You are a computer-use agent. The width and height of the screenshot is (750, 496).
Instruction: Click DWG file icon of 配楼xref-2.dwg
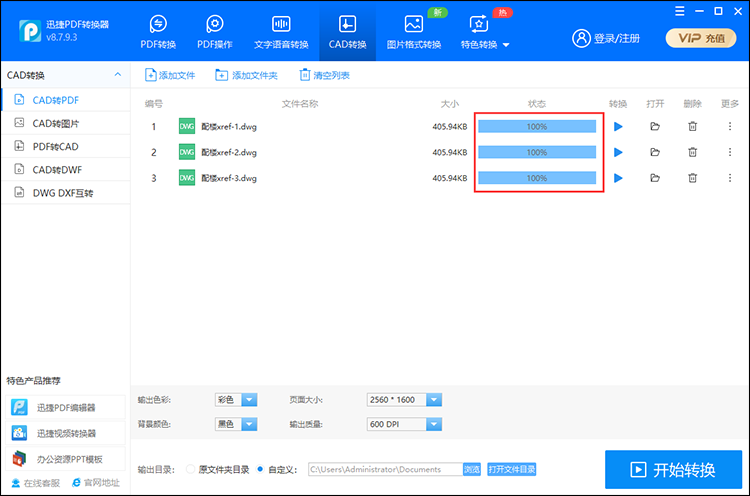[x=187, y=152]
